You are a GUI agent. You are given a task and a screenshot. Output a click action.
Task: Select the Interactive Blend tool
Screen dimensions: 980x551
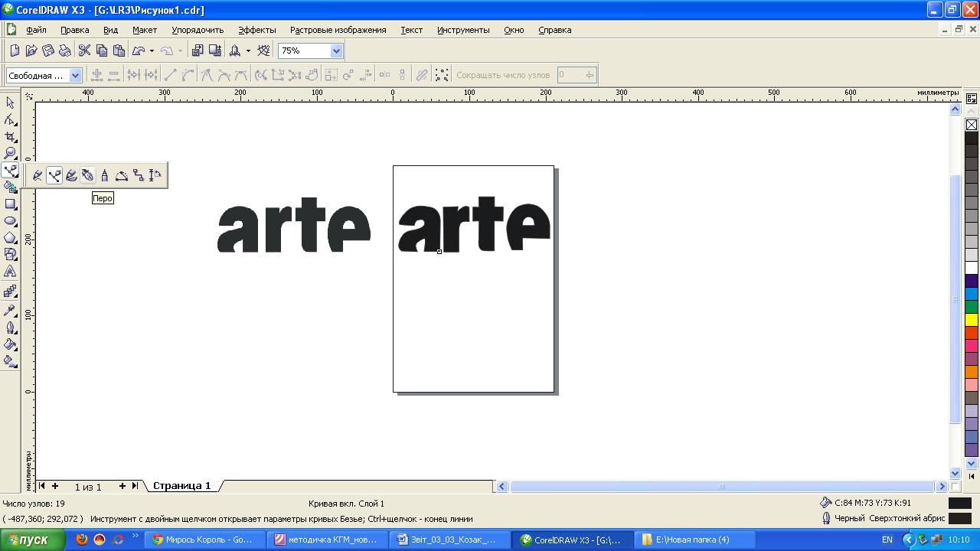10,291
